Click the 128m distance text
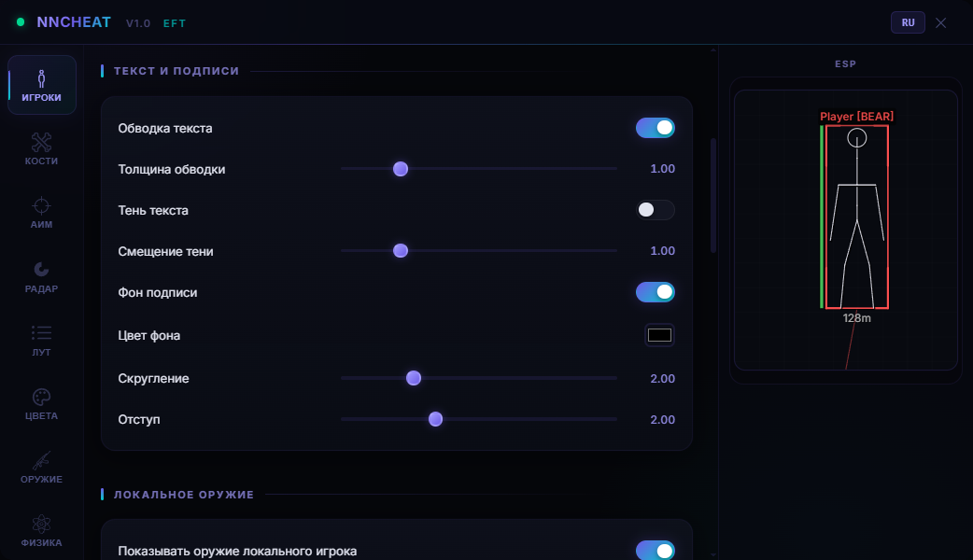Screen dimensions: 973x560 tap(857, 318)
